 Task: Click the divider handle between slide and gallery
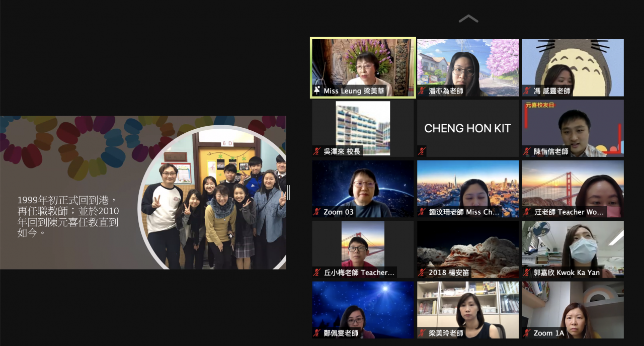[289, 193]
